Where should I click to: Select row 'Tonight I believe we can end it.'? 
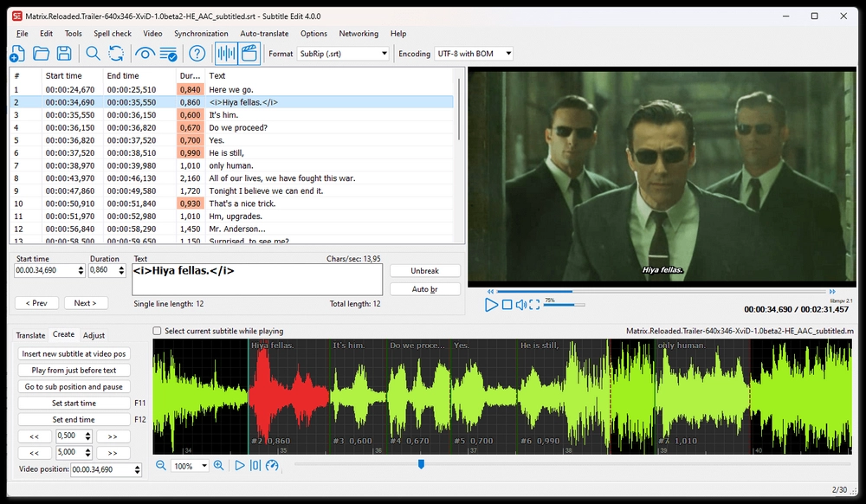pyautogui.click(x=231, y=191)
